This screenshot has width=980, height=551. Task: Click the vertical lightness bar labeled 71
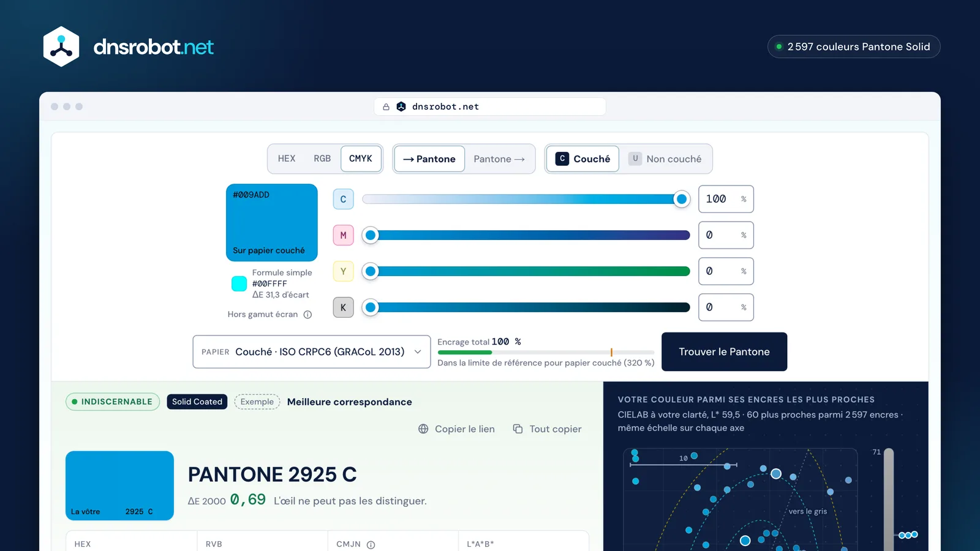pyautogui.click(x=889, y=499)
